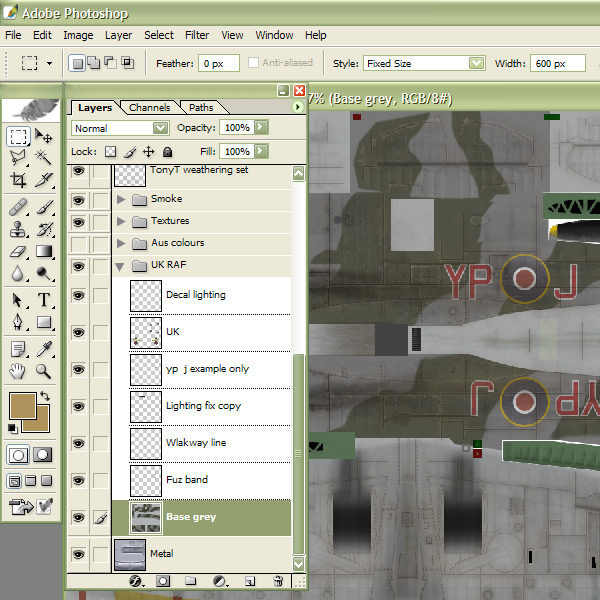Expand the Aus colours layer set
600x600 pixels.
(121, 243)
